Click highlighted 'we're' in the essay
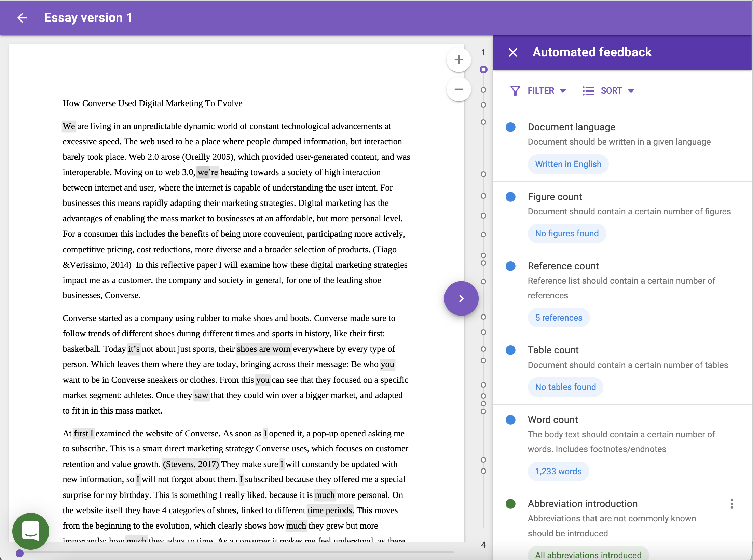Viewport: 753px width, 560px height. tap(208, 172)
